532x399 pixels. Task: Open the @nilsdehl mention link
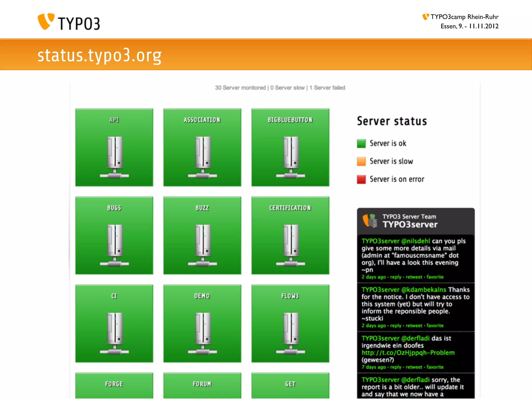[416, 241]
